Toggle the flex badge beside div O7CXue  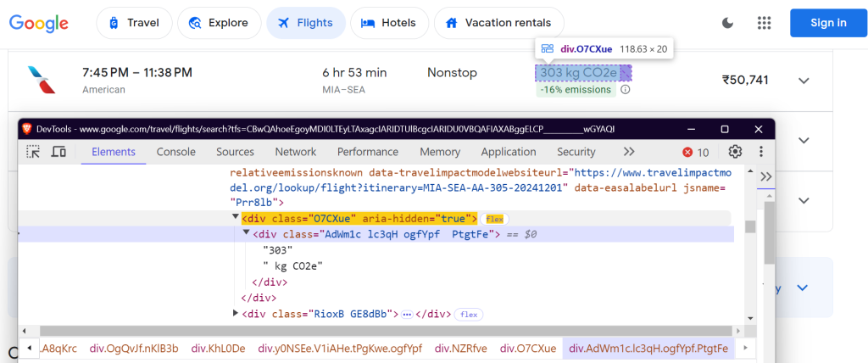point(494,219)
